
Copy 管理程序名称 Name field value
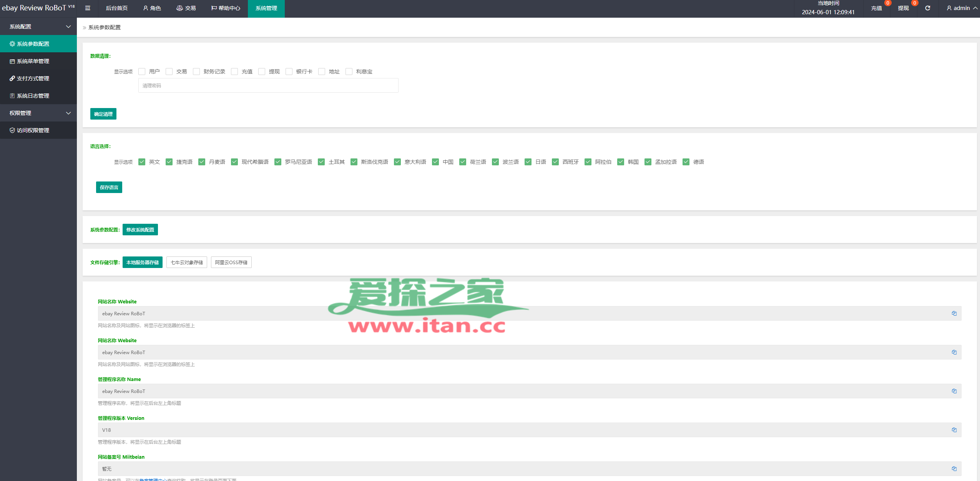954,391
